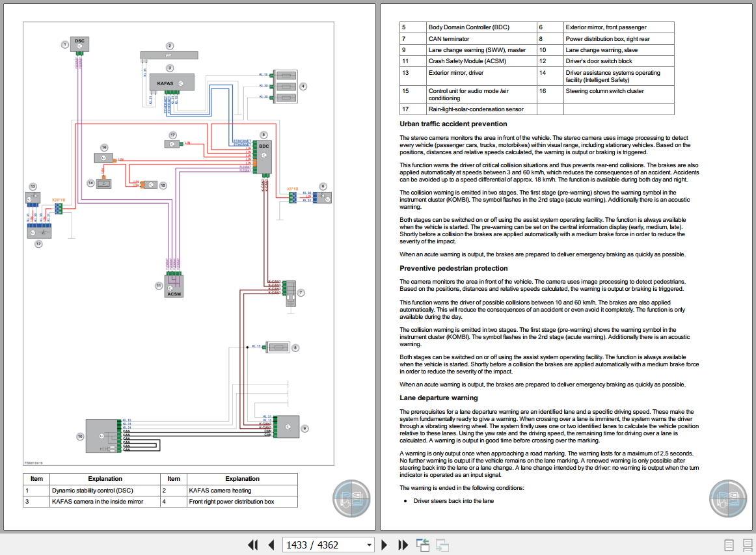Go forward to the next view
The width and height of the screenshot is (756, 555).
442,545
